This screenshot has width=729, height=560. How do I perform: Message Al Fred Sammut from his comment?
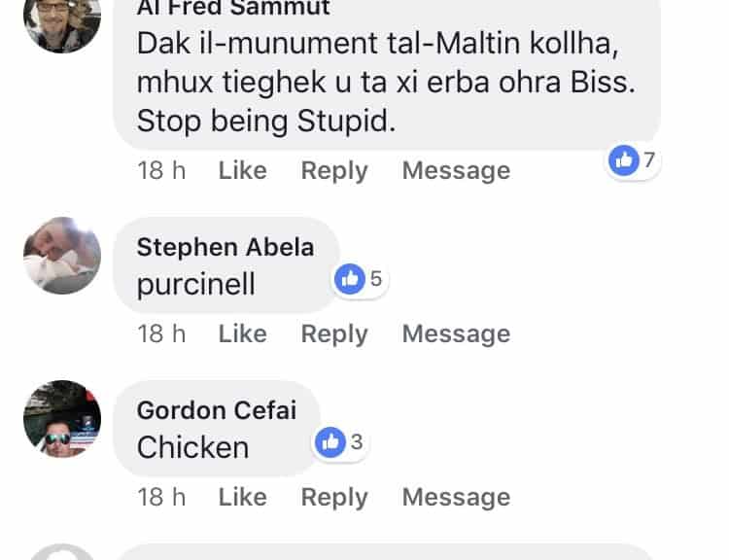[456, 170]
